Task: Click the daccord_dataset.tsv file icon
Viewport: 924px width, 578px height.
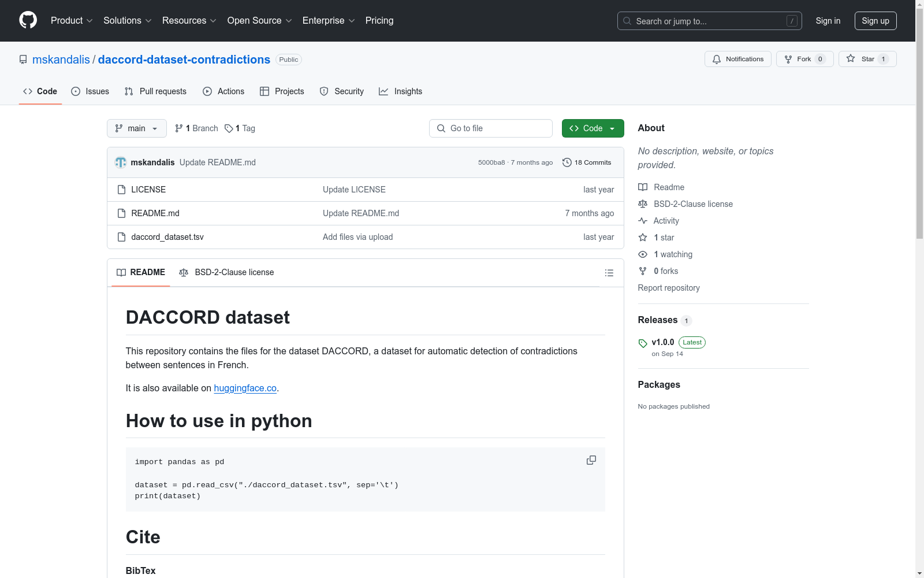Action: [x=121, y=237]
